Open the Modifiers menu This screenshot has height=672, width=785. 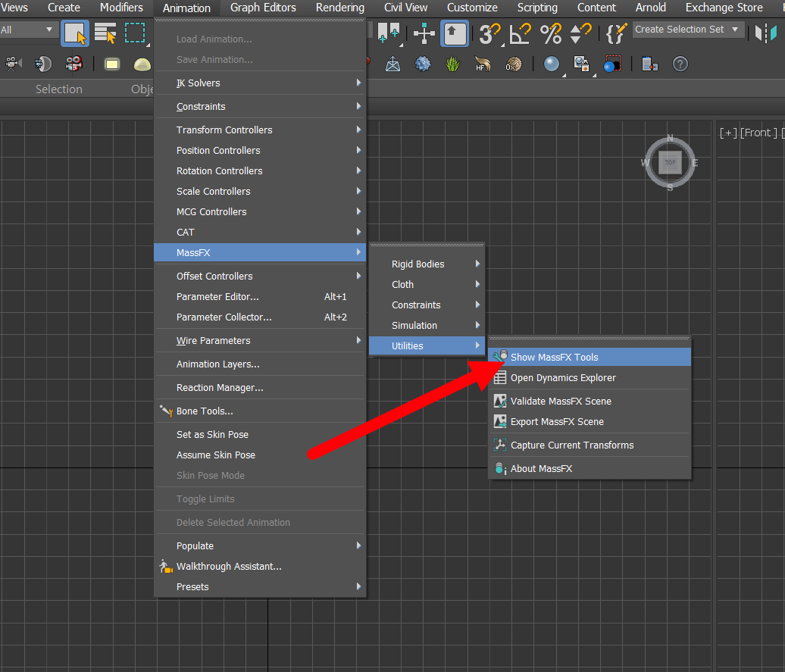click(x=121, y=8)
